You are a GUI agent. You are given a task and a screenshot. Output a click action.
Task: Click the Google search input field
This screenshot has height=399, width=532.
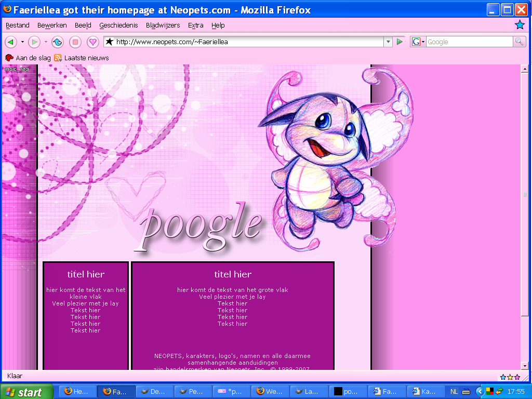click(x=469, y=42)
